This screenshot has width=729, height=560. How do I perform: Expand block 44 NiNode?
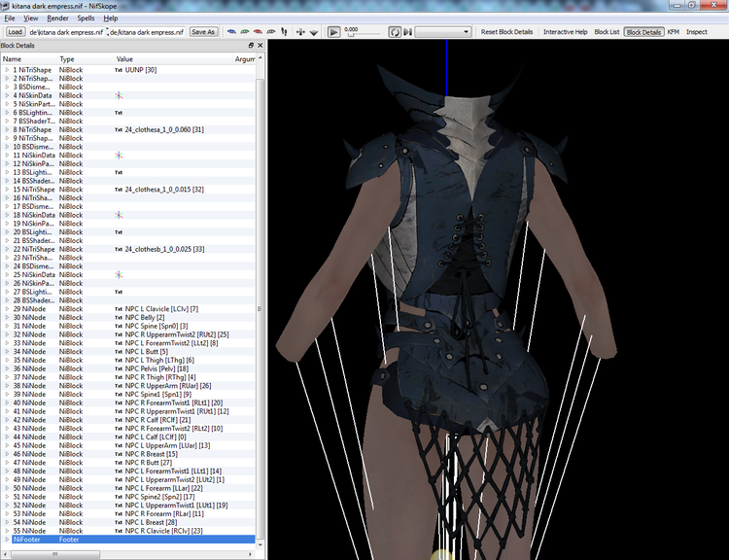pos(7,437)
